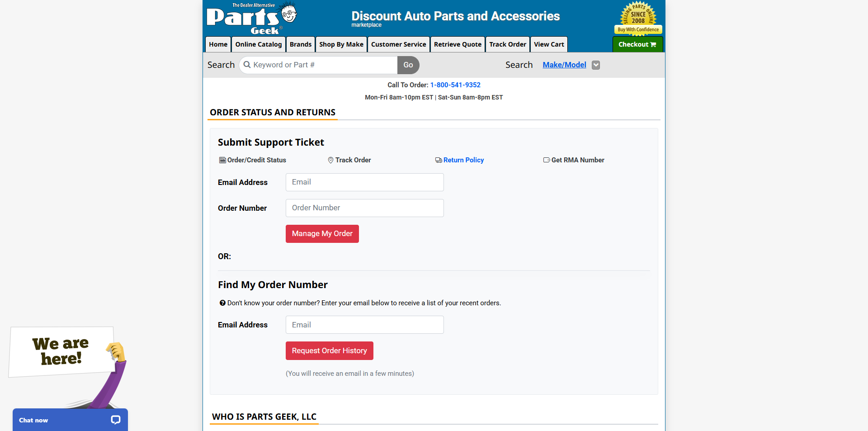Click the magnifier icon in search box
Screen dimensions: 868x431
click(247, 65)
